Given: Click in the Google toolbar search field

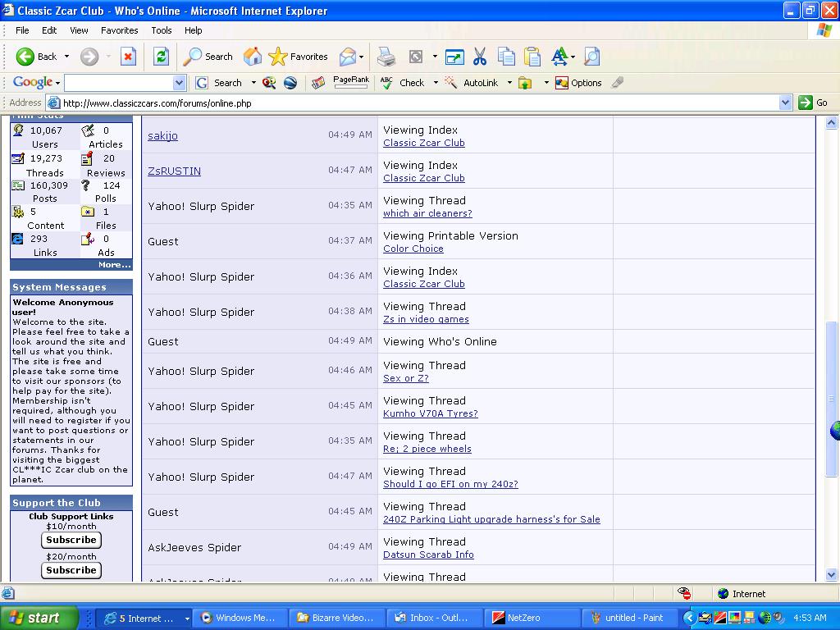Looking at the screenshot, I should [118, 83].
